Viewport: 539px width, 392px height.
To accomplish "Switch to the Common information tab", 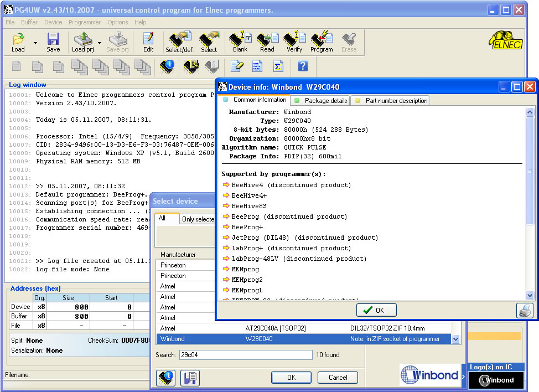I will point(255,100).
